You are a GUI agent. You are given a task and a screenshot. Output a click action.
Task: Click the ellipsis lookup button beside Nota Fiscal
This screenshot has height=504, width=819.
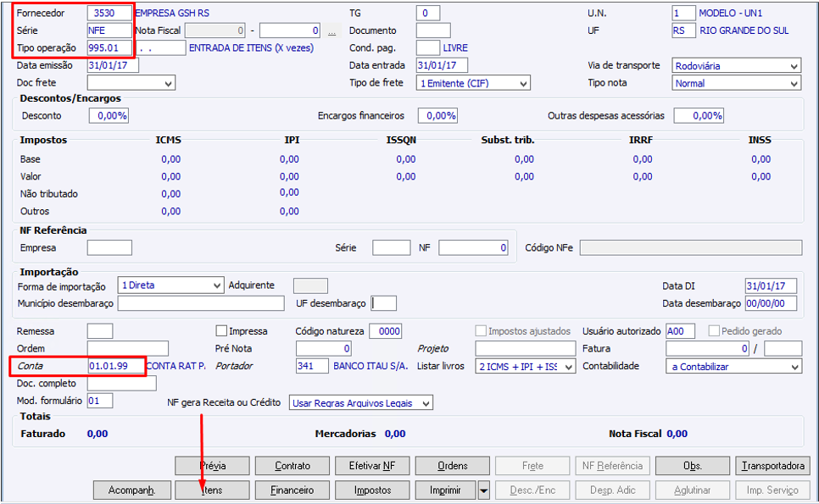[x=331, y=30]
